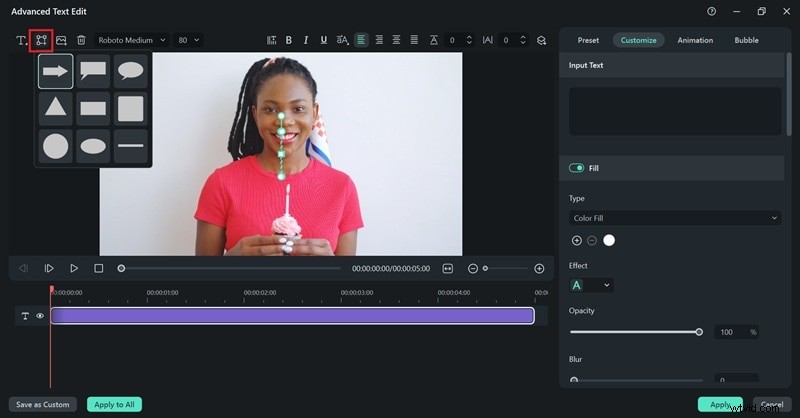
Task: Choose the circle shape
Action: point(56,146)
